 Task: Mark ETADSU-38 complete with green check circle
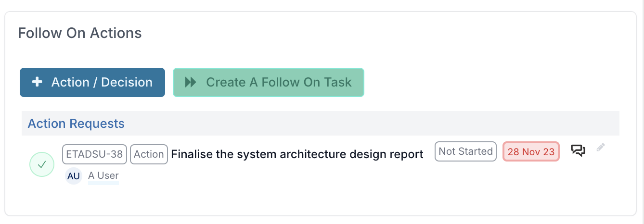42,164
